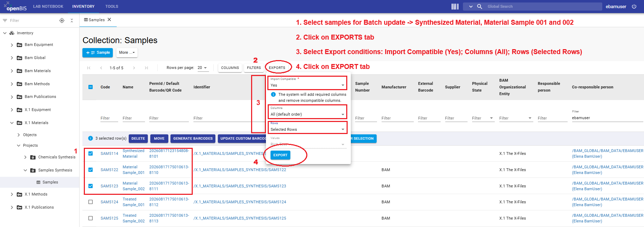Open the Lab Notebook menu
The width and height of the screenshot is (644, 227).
click(x=48, y=6)
